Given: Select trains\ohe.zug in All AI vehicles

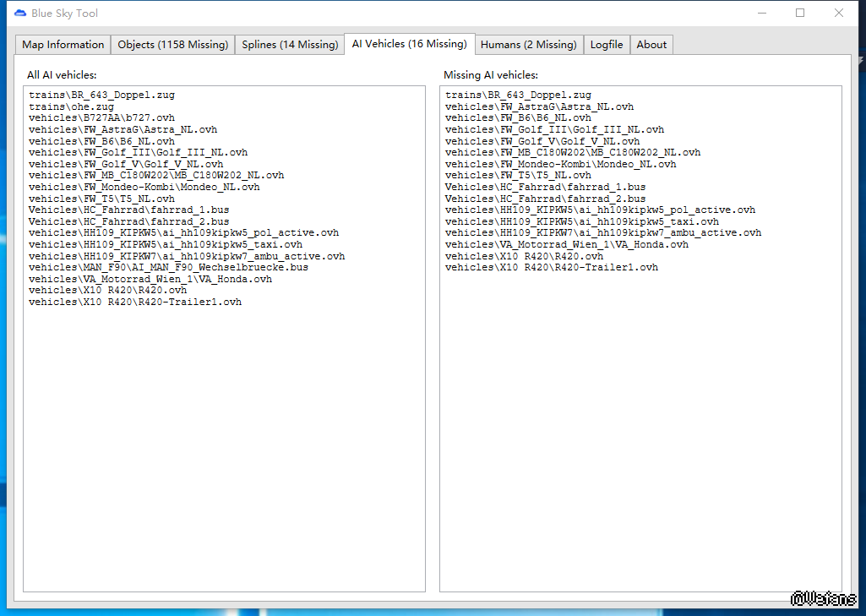Looking at the screenshot, I should point(71,106).
